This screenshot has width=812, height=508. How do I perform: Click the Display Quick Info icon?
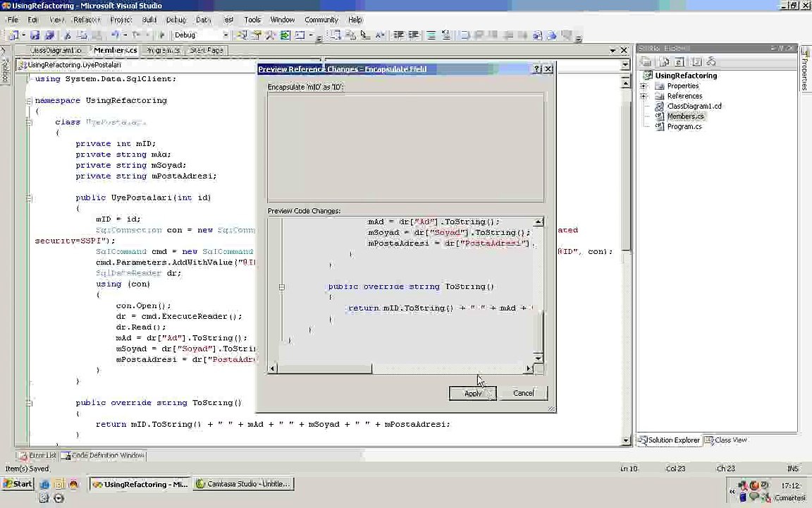(365, 35)
